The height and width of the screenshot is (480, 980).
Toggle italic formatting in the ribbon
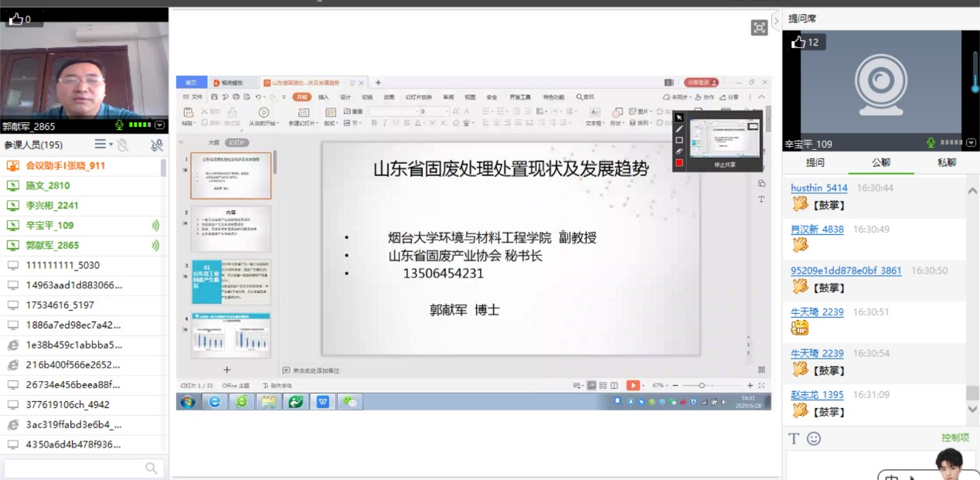[385, 122]
